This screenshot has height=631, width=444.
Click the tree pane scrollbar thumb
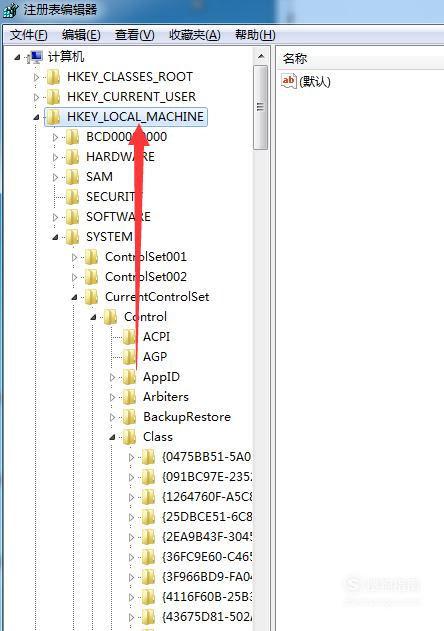(x=261, y=107)
